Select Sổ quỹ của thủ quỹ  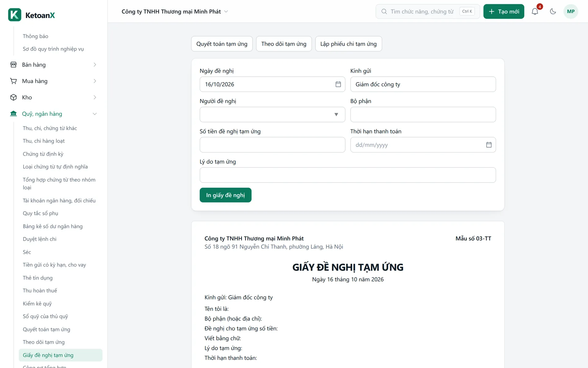click(45, 316)
